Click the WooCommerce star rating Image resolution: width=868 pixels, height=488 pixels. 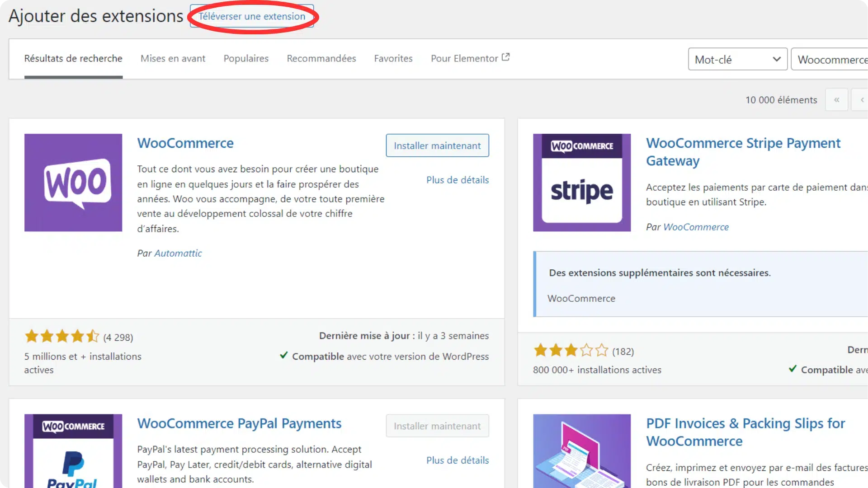point(61,336)
